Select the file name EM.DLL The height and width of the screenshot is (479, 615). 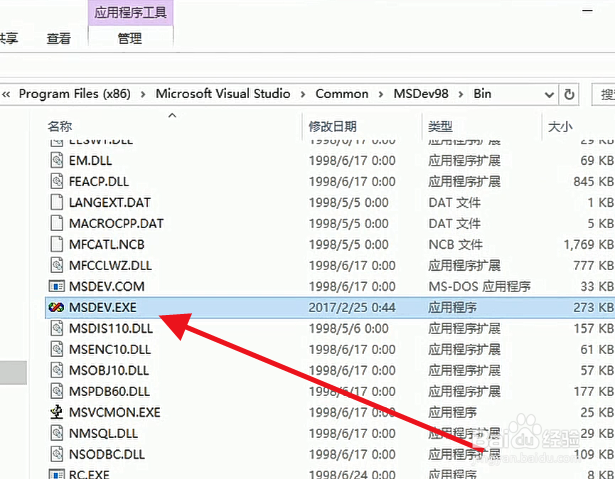[x=90, y=160]
